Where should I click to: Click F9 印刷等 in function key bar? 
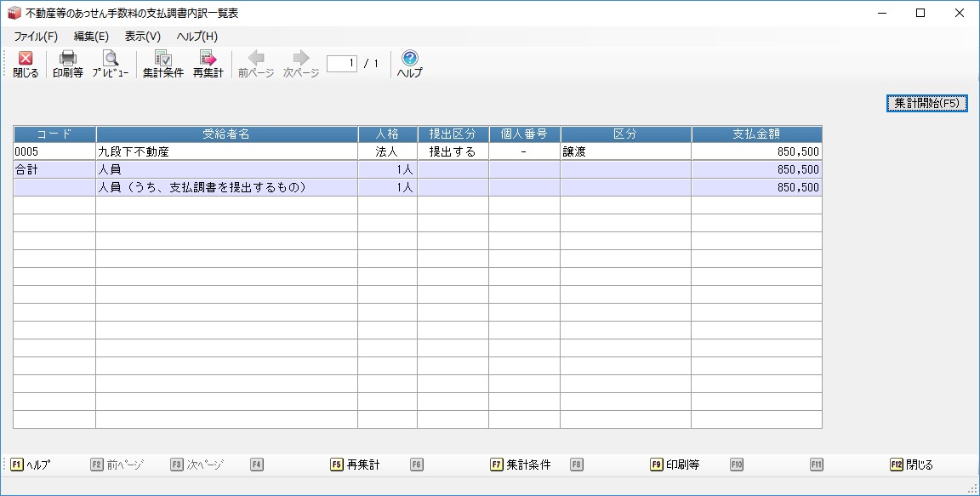[675, 465]
